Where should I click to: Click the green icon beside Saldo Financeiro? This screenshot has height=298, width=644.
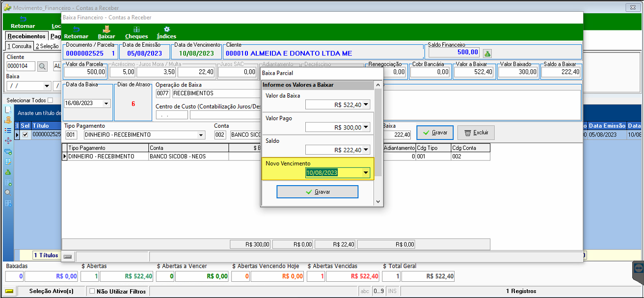(487, 53)
